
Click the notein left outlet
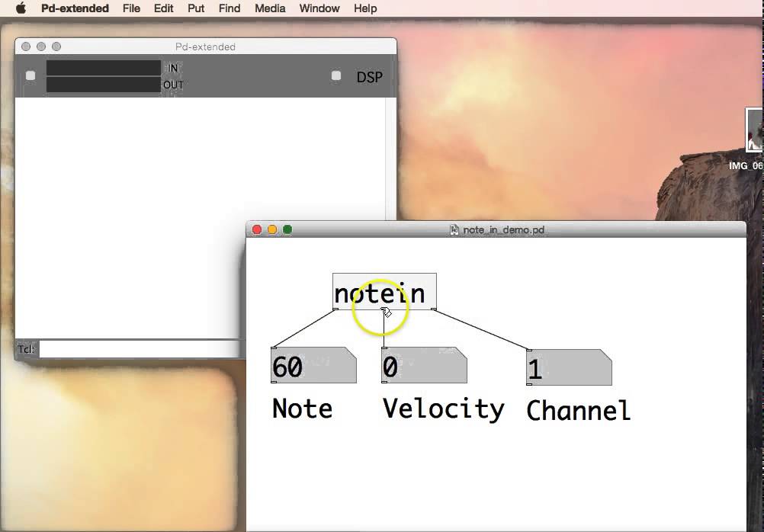point(335,309)
